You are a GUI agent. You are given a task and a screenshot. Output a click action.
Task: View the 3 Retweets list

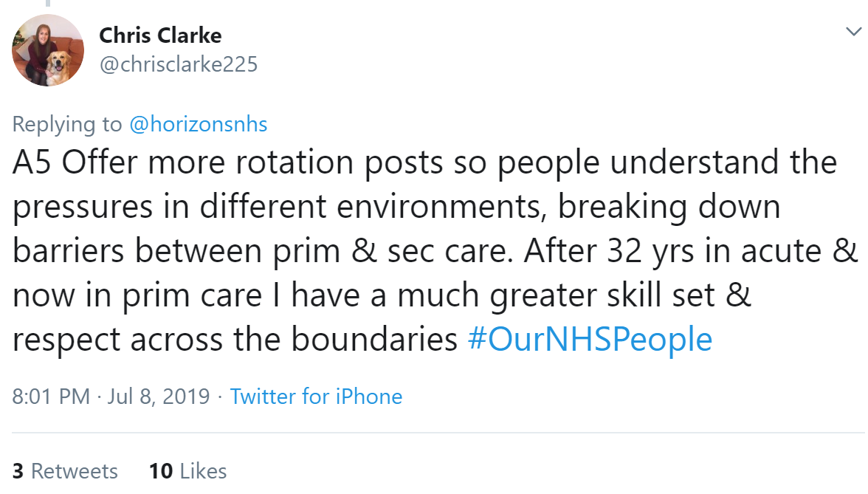tap(65, 471)
